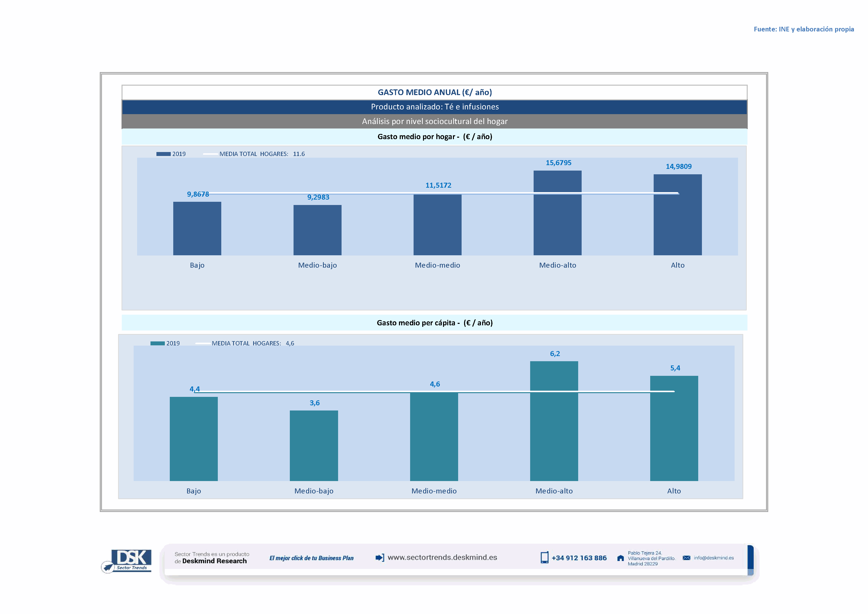Click the 15,6795 data label
The width and height of the screenshot is (868, 614).
coord(558,163)
